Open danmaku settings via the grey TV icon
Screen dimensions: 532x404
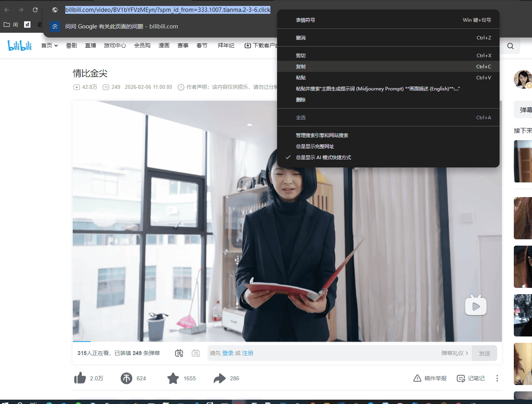pos(196,353)
